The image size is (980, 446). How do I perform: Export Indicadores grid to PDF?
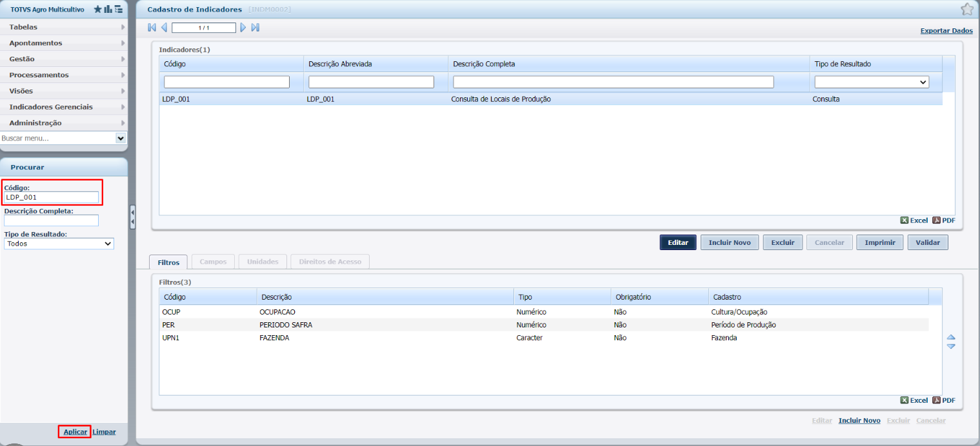coord(943,220)
